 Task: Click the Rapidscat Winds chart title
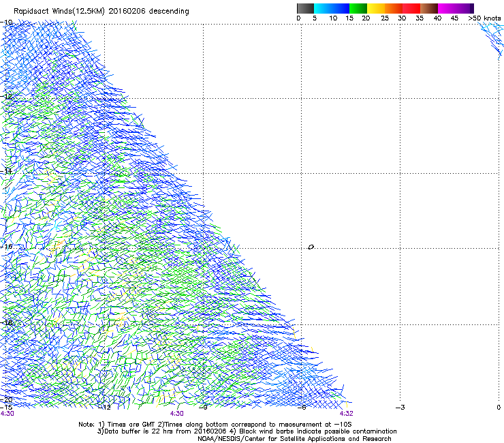point(101,12)
